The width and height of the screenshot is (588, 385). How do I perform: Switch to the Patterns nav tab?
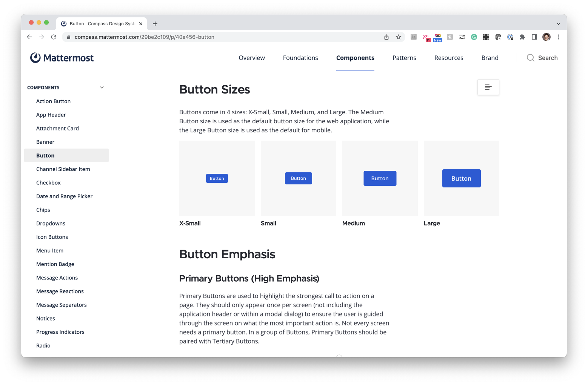tap(404, 58)
